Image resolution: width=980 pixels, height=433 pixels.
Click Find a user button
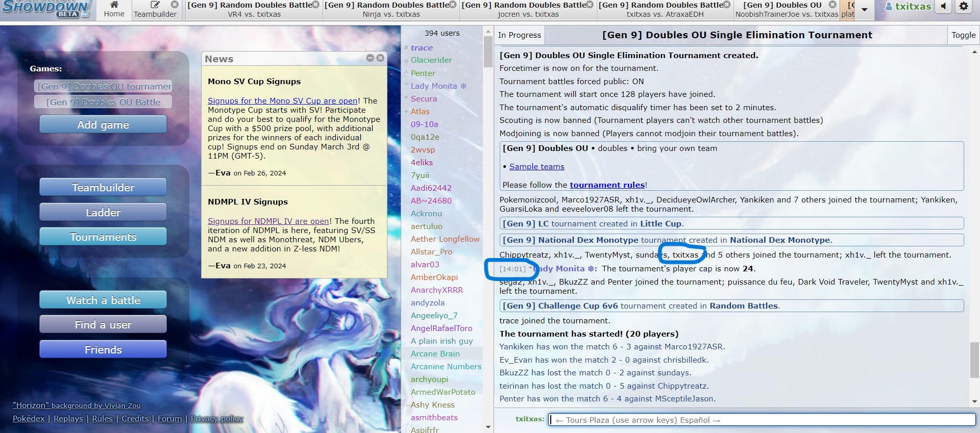click(103, 324)
